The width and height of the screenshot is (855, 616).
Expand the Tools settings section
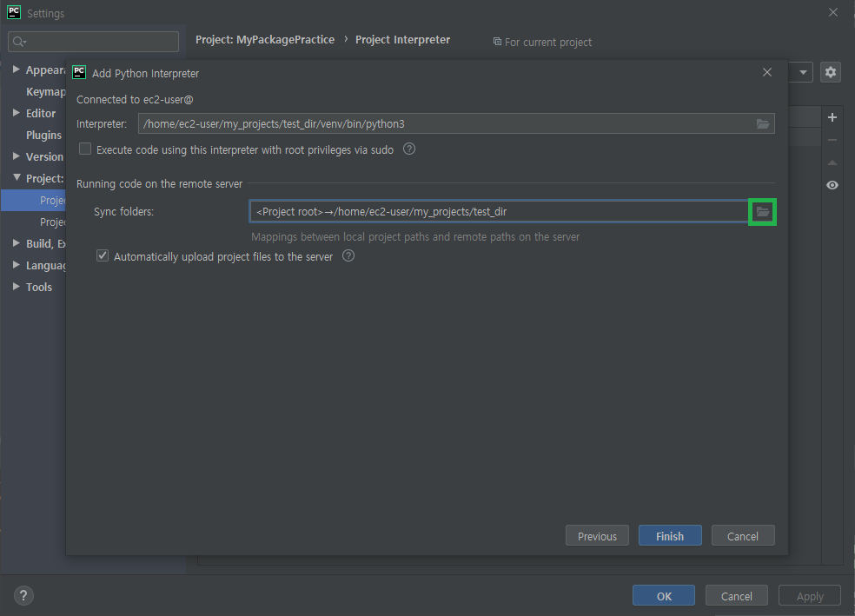(17, 286)
